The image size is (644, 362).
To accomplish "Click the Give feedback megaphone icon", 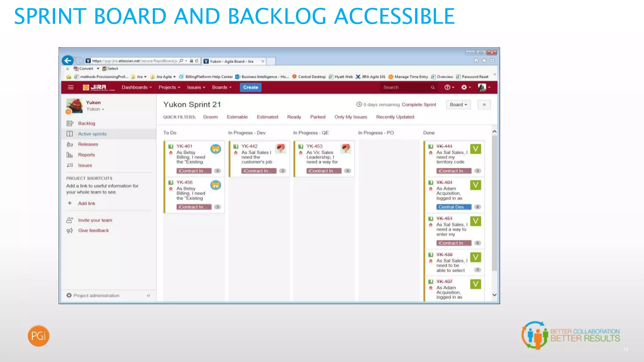I will (x=70, y=230).
